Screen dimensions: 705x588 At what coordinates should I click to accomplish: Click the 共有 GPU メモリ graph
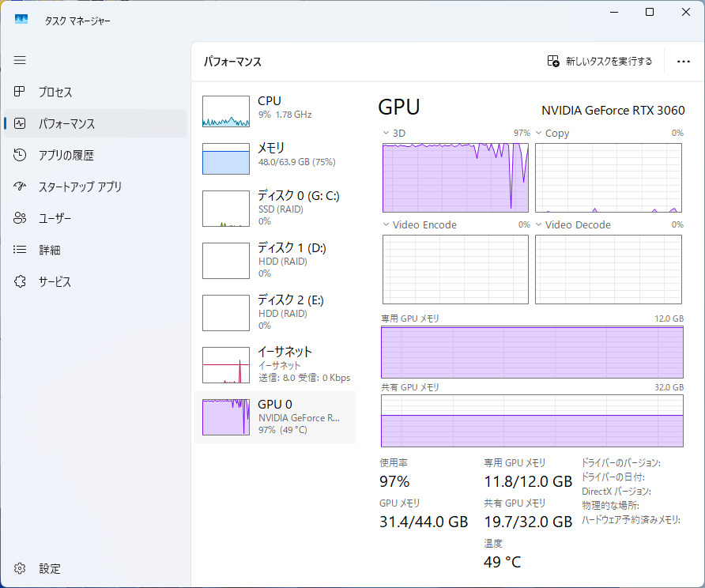tap(533, 420)
